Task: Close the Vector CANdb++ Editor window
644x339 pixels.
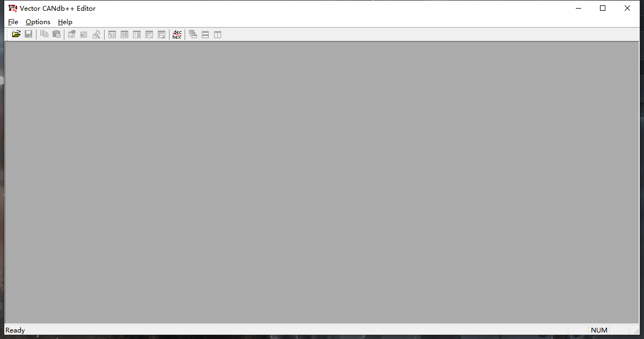Action: (627, 8)
